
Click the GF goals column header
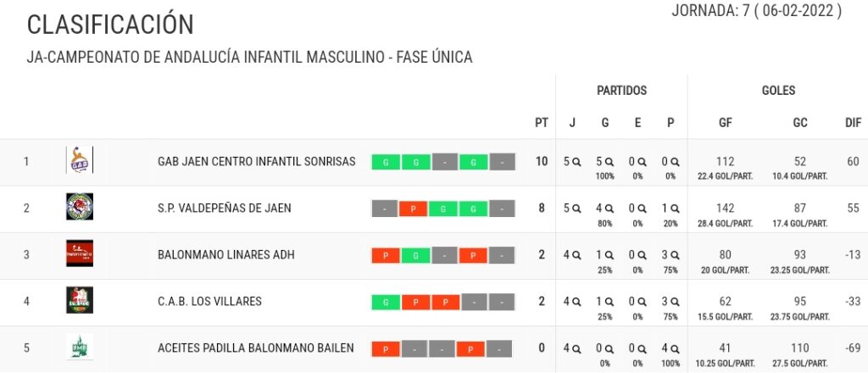(726, 123)
